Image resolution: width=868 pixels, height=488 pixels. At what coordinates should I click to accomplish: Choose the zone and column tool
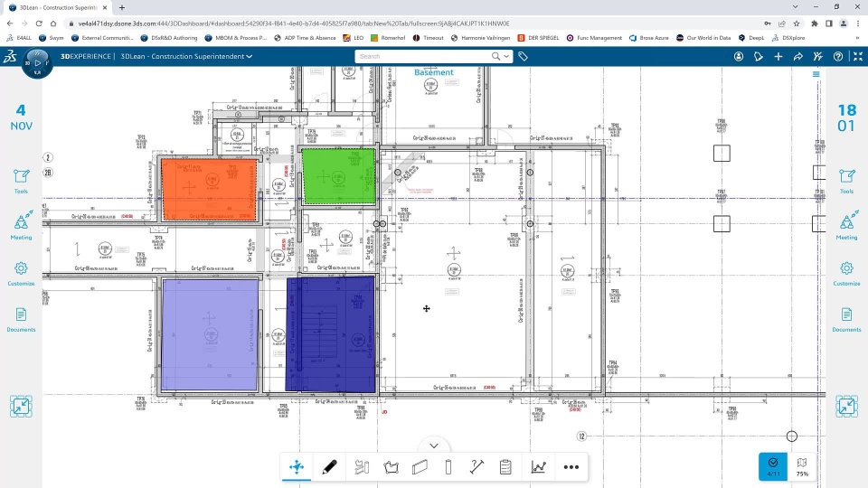pos(362,467)
